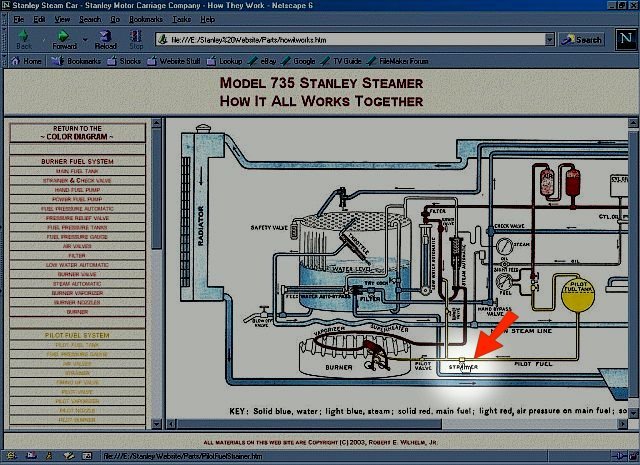
Task: Open the Help menu
Action: click(x=207, y=19)
